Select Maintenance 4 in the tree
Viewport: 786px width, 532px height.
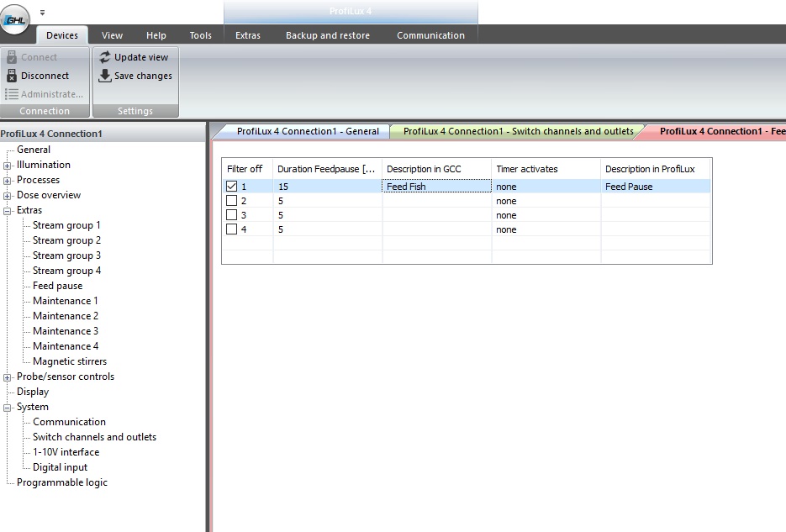point(66,346)
